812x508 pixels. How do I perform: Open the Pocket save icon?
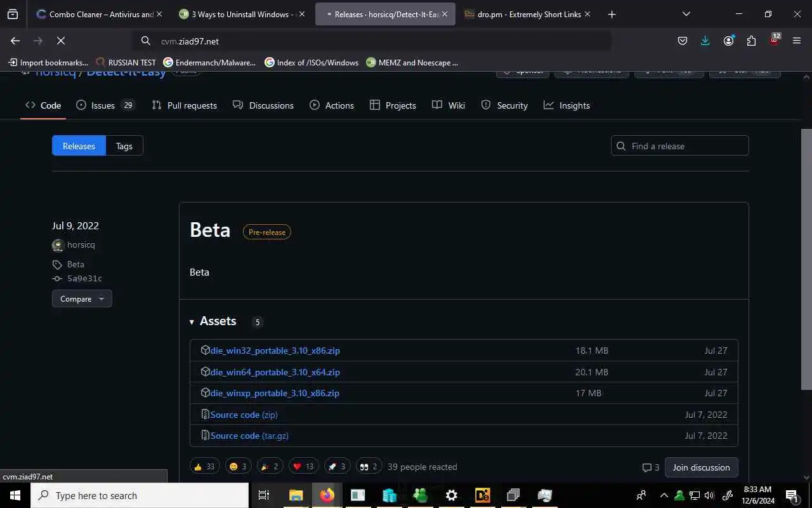pos(683,41)
